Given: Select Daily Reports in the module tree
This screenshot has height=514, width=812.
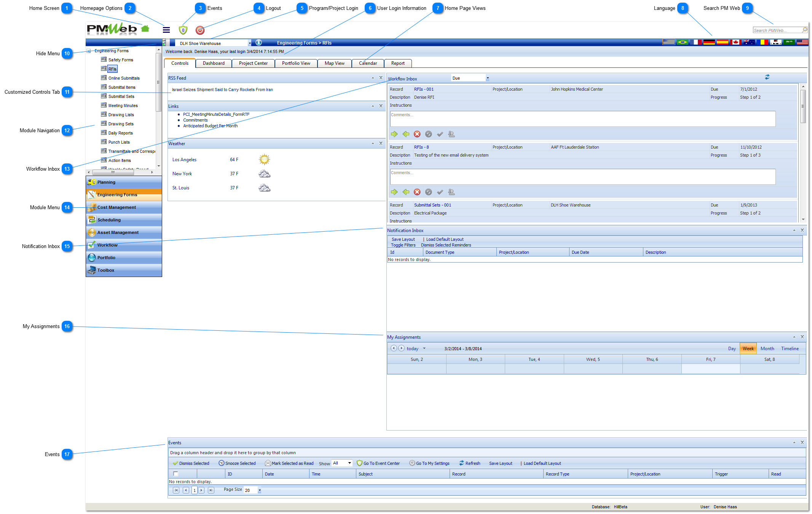Looking at the screenshot, I should click(120, 133).
